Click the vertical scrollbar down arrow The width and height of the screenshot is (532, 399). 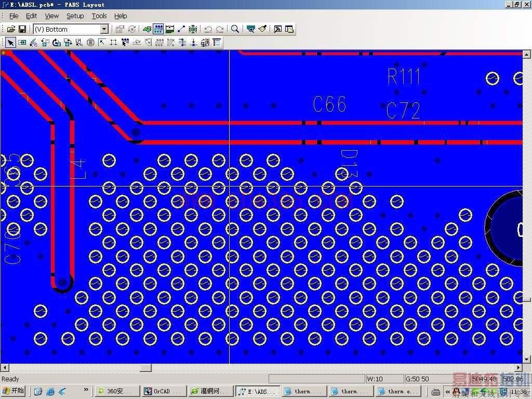[x=527, y=360]
